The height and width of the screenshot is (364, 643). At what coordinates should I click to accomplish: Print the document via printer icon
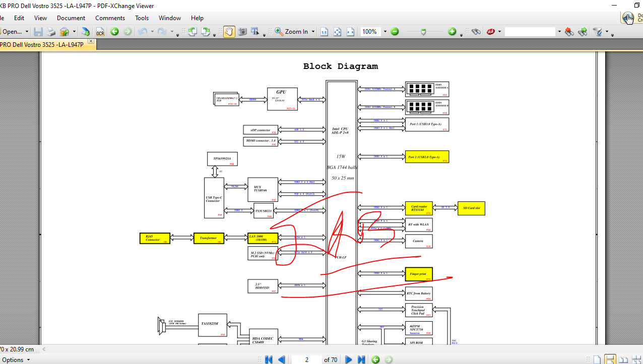tap(51, 32)
